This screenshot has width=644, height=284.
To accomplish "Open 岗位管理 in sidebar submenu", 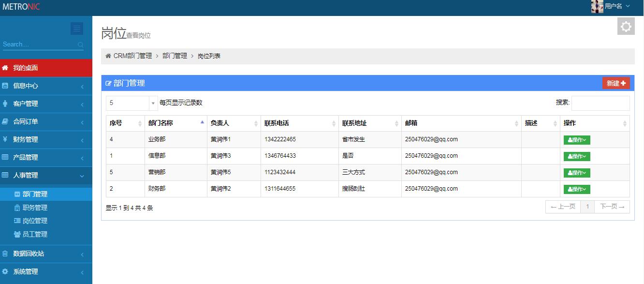I will pos(35,221).
